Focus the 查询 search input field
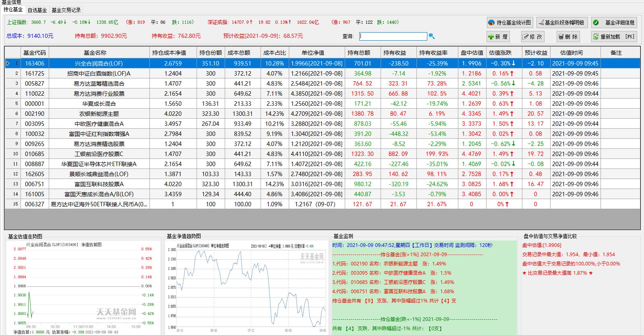This screenshot has width=644, height=335. point(393,36)
